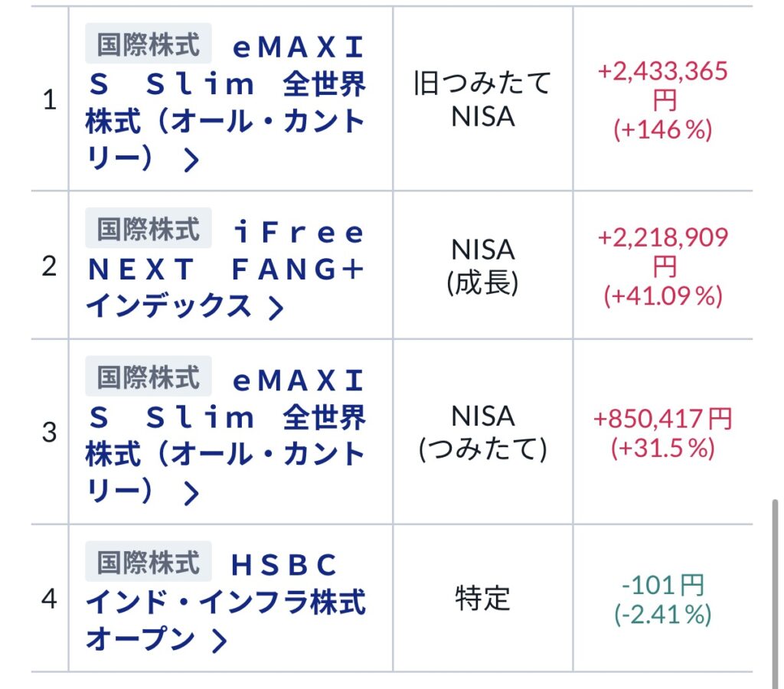Screen dimensions: 784x689
Task: Select the NISA(つみたて) account cell
Action: (482, 433)
